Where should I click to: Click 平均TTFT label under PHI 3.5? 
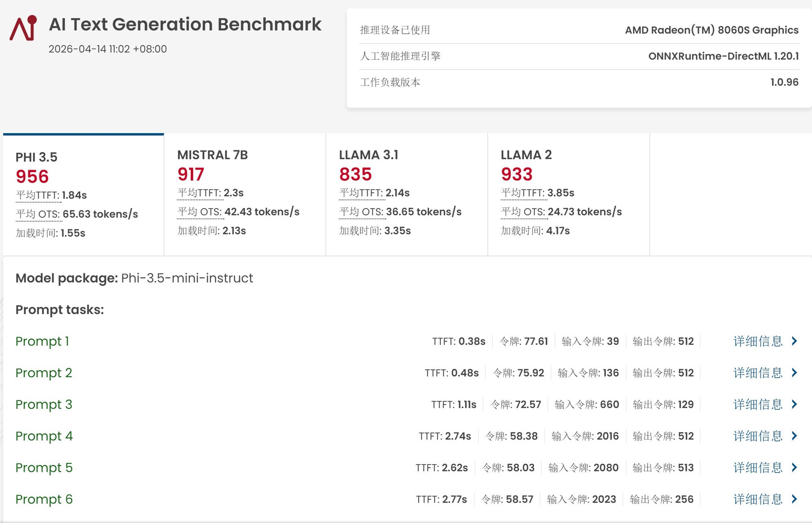coord(38,195)
